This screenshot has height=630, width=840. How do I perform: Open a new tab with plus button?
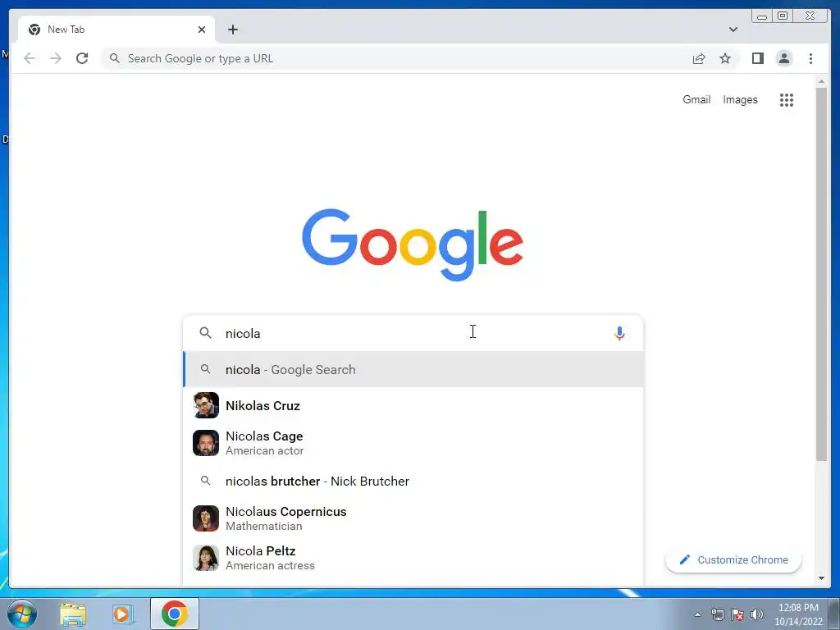[232, 30]
